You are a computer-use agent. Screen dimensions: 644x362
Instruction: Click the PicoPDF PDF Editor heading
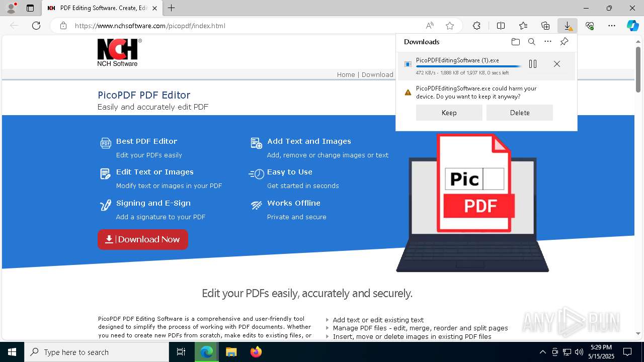(x=144, y=95)
